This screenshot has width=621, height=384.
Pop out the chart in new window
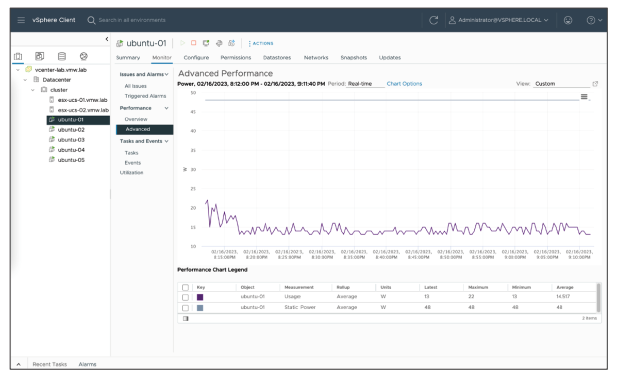[x=595, y=84]
